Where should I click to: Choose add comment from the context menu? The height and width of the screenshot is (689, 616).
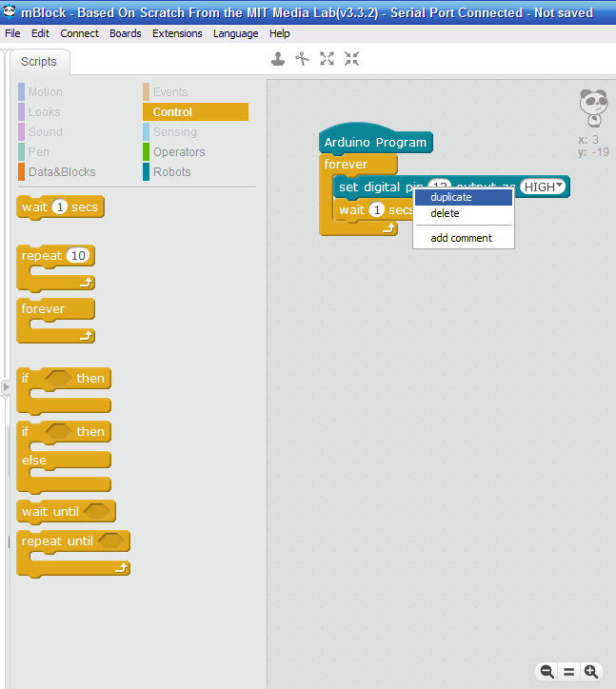[x=464, y=238]
